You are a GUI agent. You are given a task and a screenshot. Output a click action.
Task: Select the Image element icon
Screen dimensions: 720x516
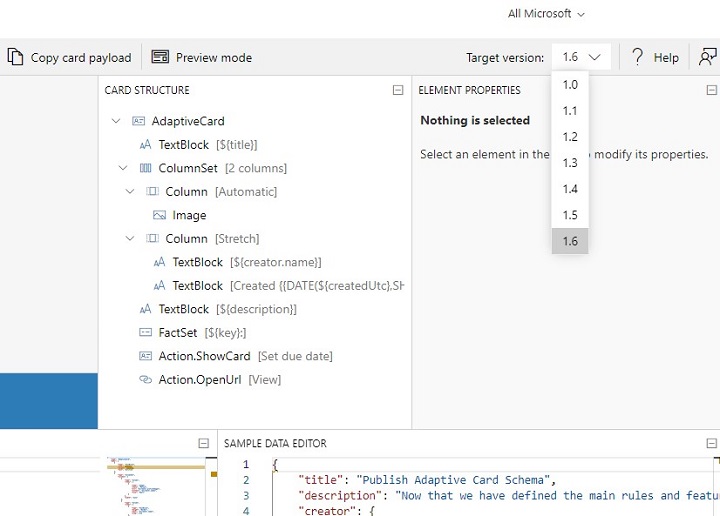coord(159,215)
